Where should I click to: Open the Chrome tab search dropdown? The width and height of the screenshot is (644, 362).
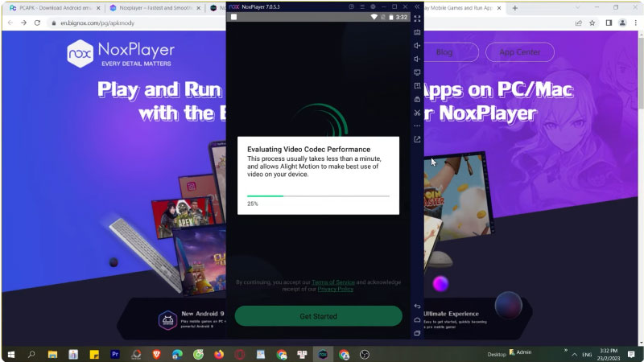[x=577, y=7]
